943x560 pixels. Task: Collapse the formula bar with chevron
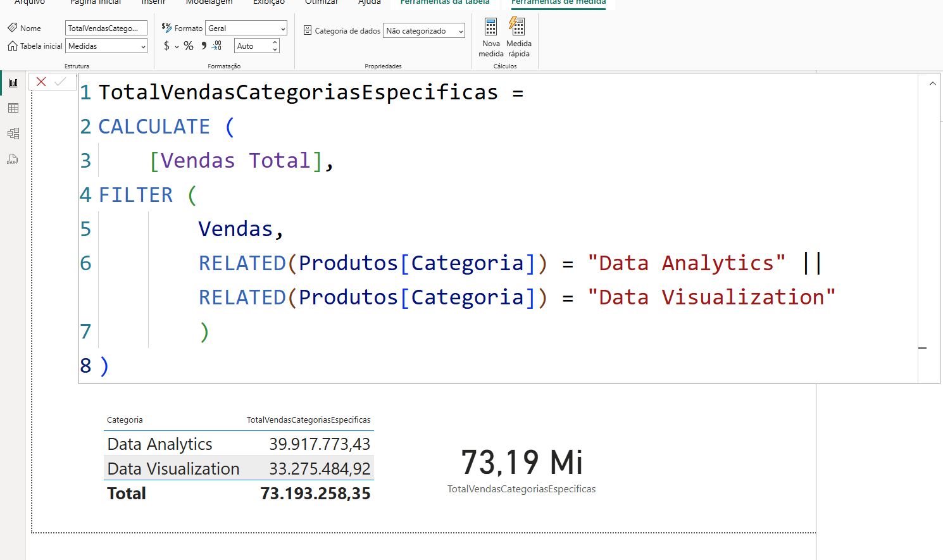coord(932,84)
